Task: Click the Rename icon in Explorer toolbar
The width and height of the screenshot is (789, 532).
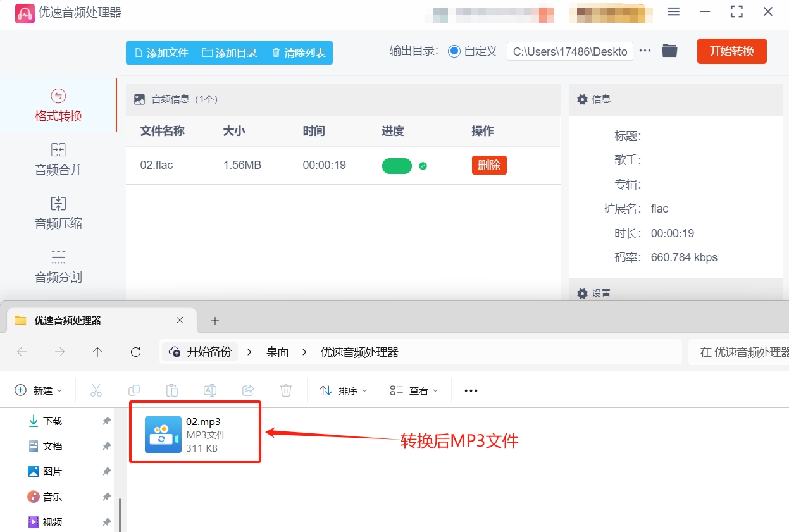Action: click(210, 390)
